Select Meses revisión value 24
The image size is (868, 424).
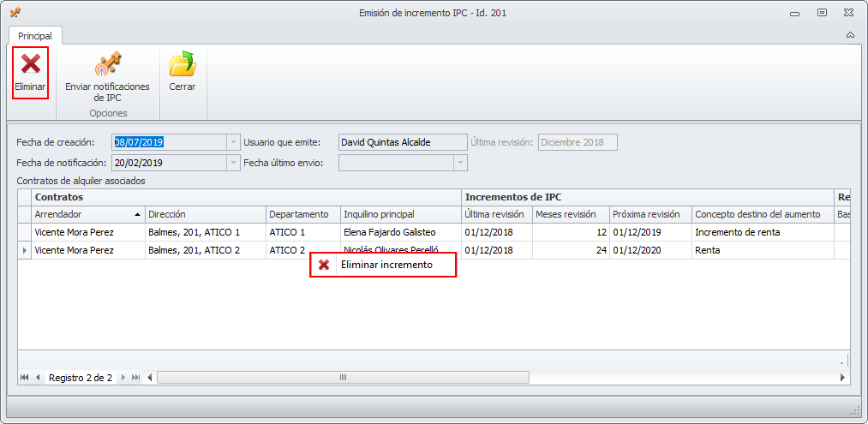click(x=571, y=250)
